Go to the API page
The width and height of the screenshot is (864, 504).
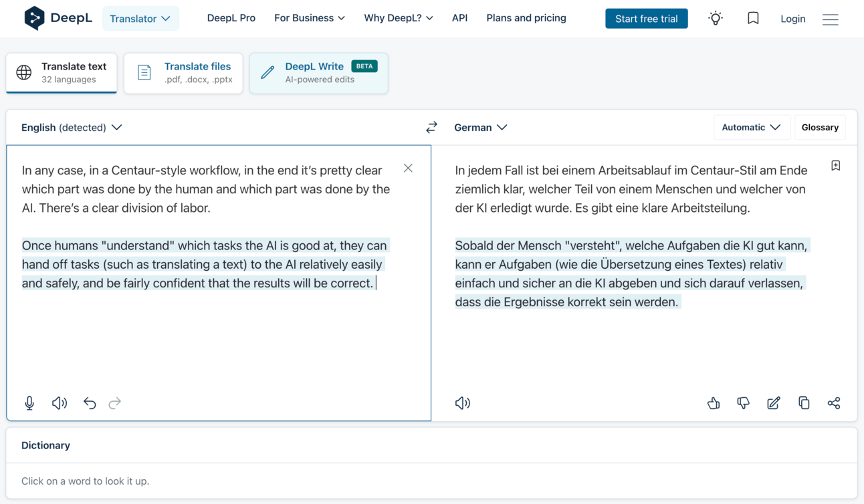click(459, 18)
